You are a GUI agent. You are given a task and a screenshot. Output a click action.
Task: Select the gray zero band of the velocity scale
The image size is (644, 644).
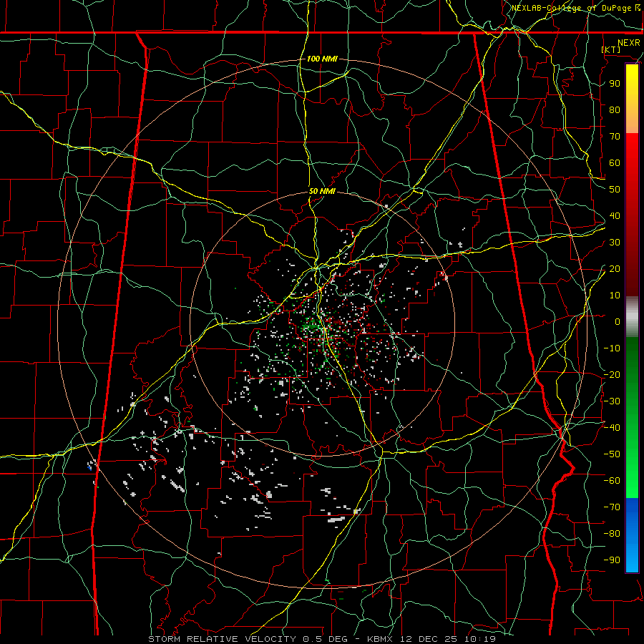pos(632,317)
